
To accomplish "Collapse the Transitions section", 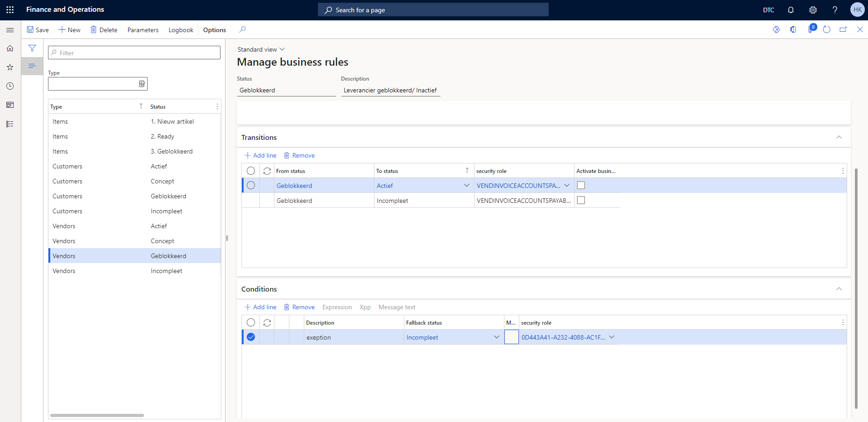I will tap(839, 137).
